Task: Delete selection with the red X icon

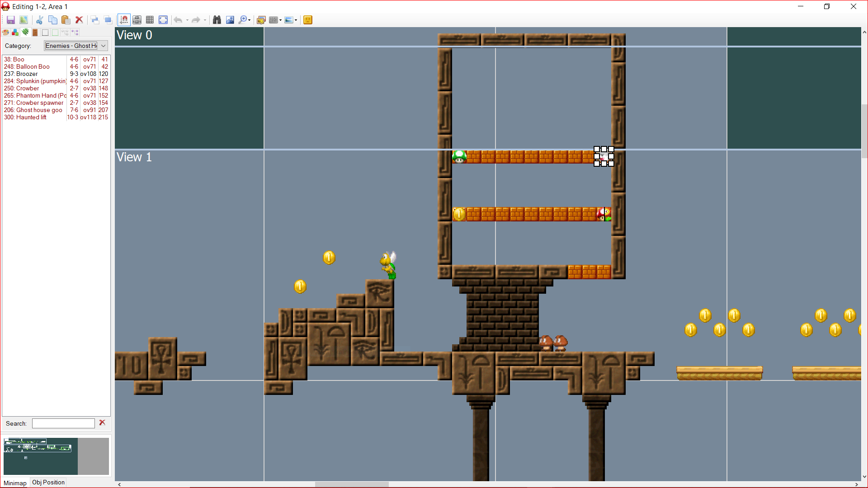Action: (x=79, y=20)
